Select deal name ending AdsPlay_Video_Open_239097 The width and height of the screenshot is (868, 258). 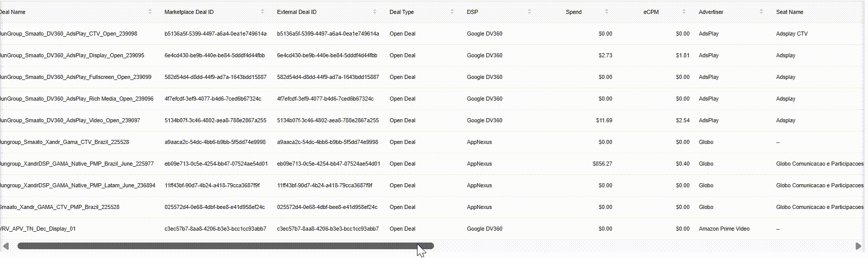(70, 120)
